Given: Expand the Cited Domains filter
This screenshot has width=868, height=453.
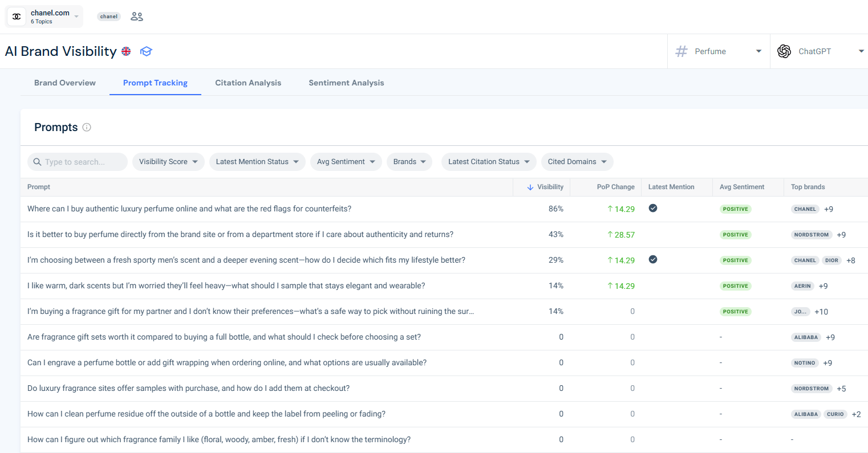Looking at the screenshot, I should click(x=577, y=162).
